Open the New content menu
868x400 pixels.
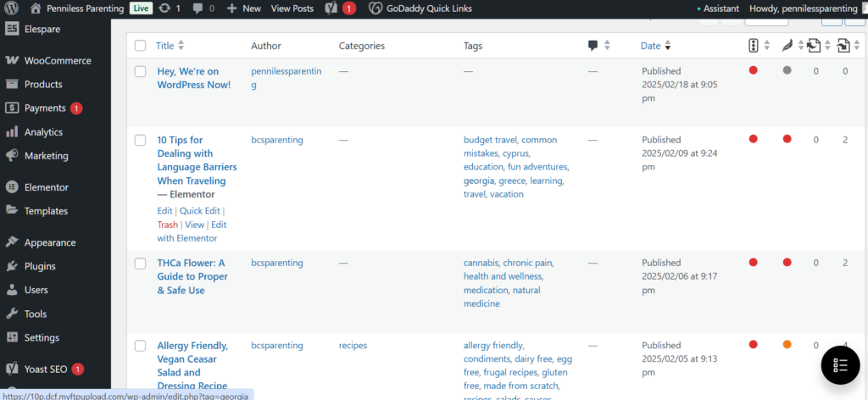[x=243, y=8]
